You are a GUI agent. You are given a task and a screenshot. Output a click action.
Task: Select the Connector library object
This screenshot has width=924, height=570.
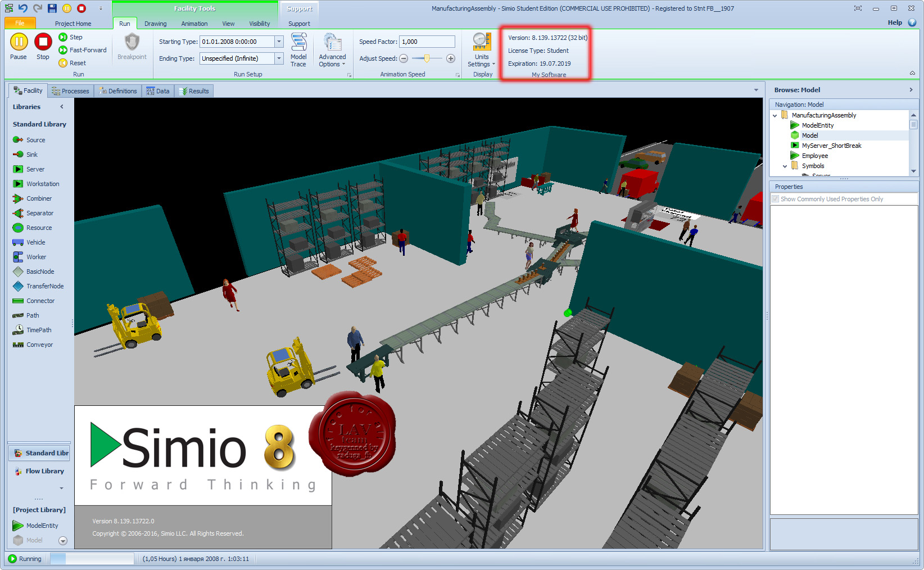tap(34, 301)
